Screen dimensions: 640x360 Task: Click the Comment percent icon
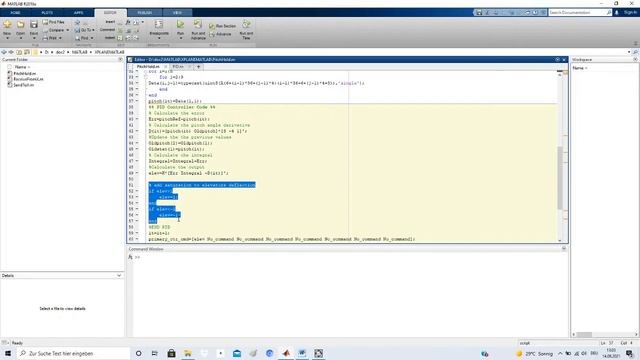(x=120, y=30)
